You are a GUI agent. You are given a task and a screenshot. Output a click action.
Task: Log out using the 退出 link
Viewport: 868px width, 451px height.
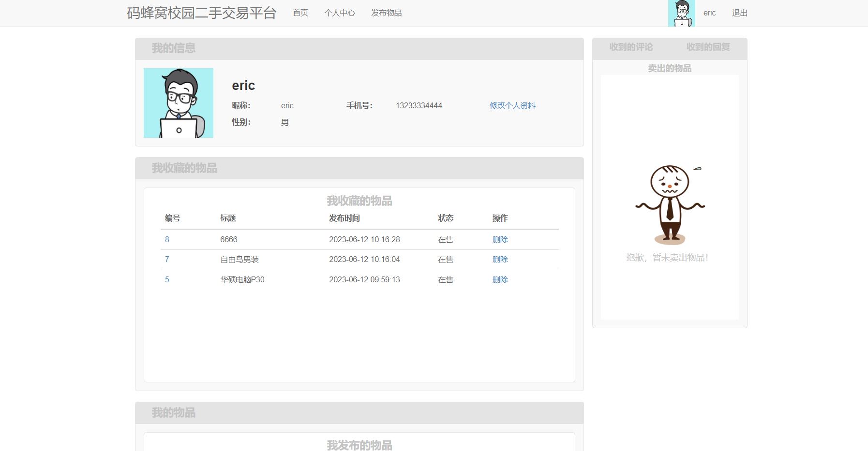tap(739, 13)
